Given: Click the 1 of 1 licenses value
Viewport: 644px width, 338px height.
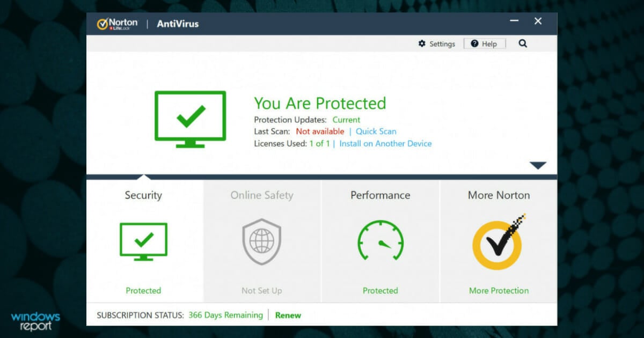Looking at the screenshot, I should point(320,144).
